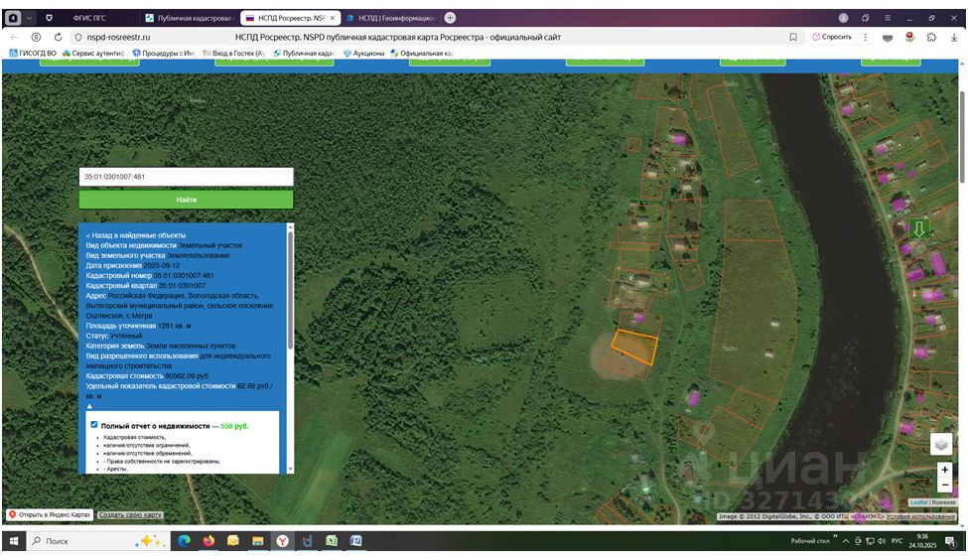Screen dimensions: 968x560
Task: Open Microsoft Edge from the taskbar
Action: click(184, 541)
